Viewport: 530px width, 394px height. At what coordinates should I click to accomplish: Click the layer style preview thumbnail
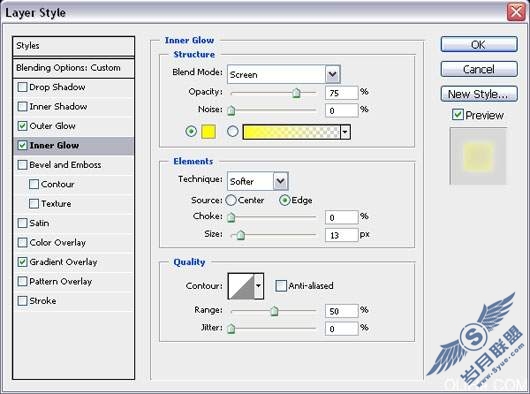(x=478, y=156)
